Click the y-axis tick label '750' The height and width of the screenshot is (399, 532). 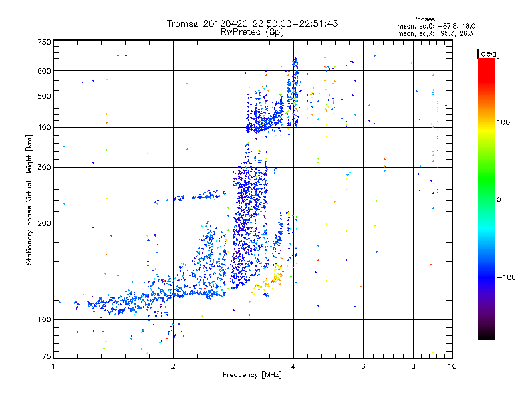(x=44, y=42)
